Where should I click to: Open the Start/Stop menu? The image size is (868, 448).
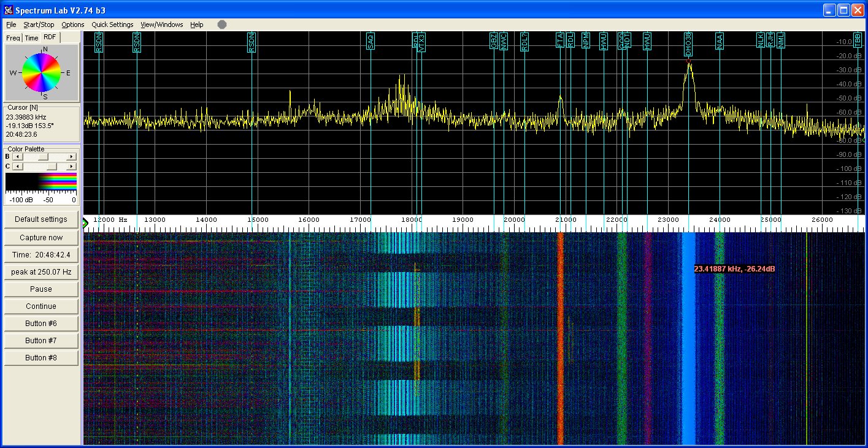[39, 25]
